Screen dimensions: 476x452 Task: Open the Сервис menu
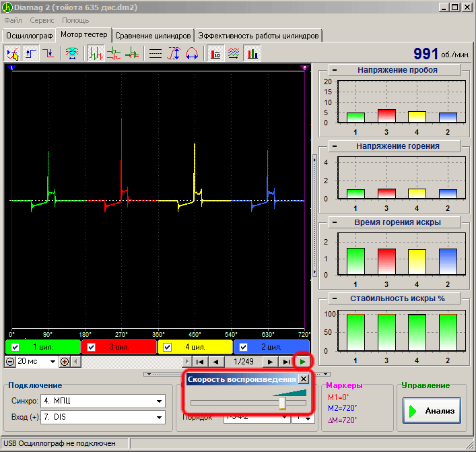pyautogui.click(x=42, y=20)
